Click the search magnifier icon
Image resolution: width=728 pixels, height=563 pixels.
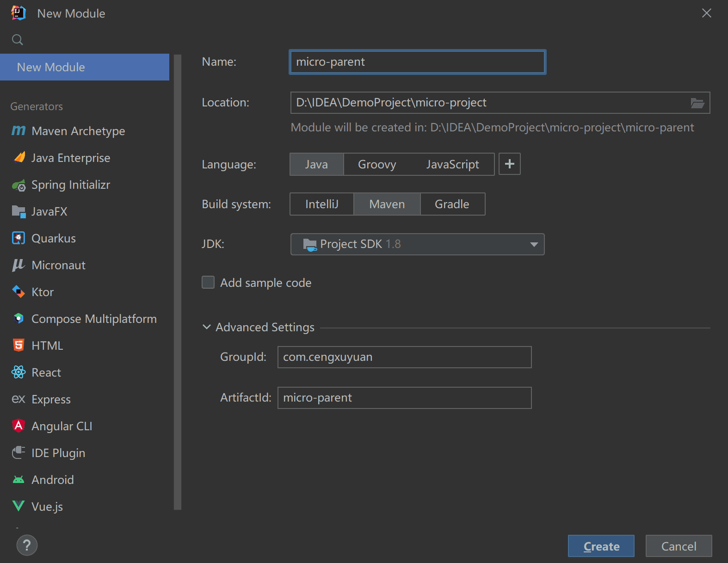[x=18, y=40]
